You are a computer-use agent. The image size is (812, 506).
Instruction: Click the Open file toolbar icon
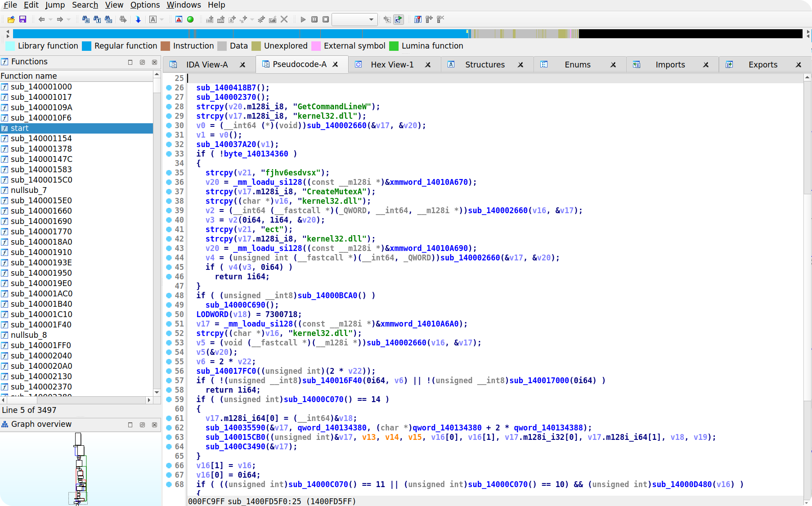(x=11, y=19)
